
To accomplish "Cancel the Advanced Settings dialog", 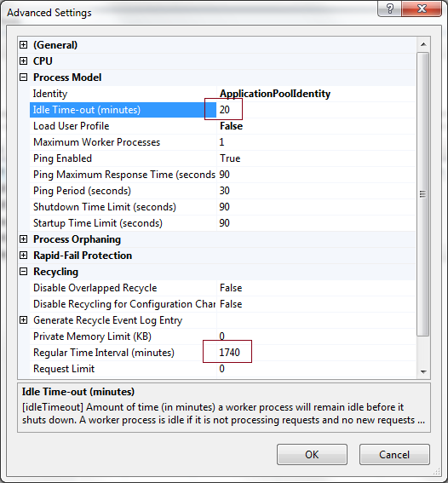I will (x=394, y=454).
